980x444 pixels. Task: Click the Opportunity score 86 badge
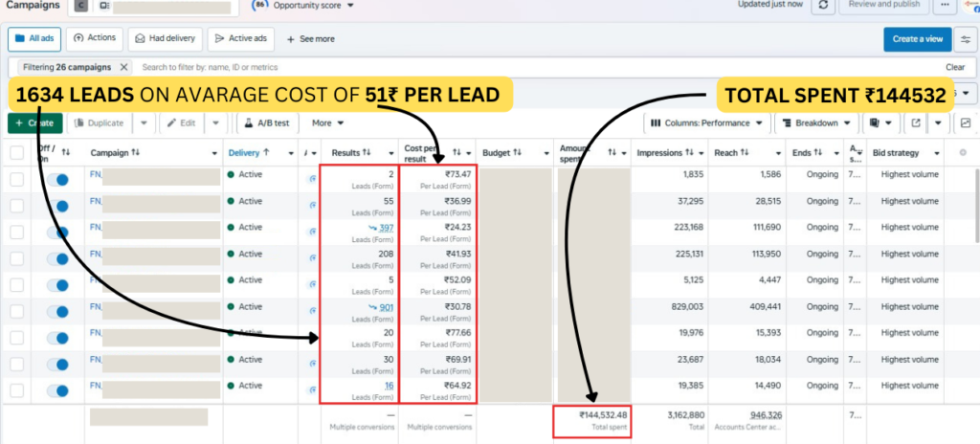coord(260,5)
